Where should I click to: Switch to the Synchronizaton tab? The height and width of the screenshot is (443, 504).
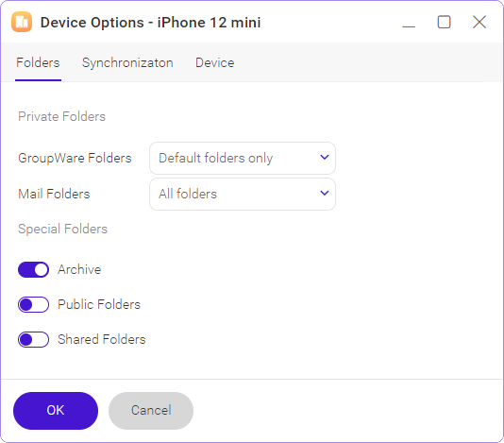pos(127,62)
